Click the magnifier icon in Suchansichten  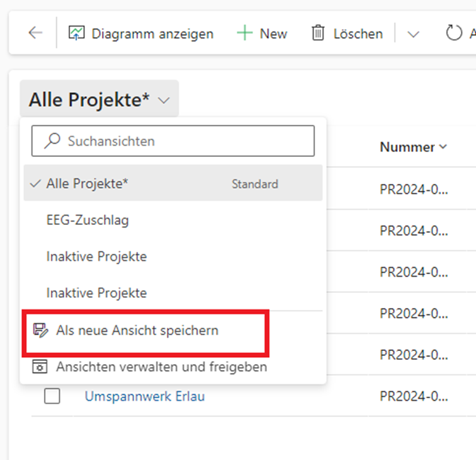pos(52,141)
